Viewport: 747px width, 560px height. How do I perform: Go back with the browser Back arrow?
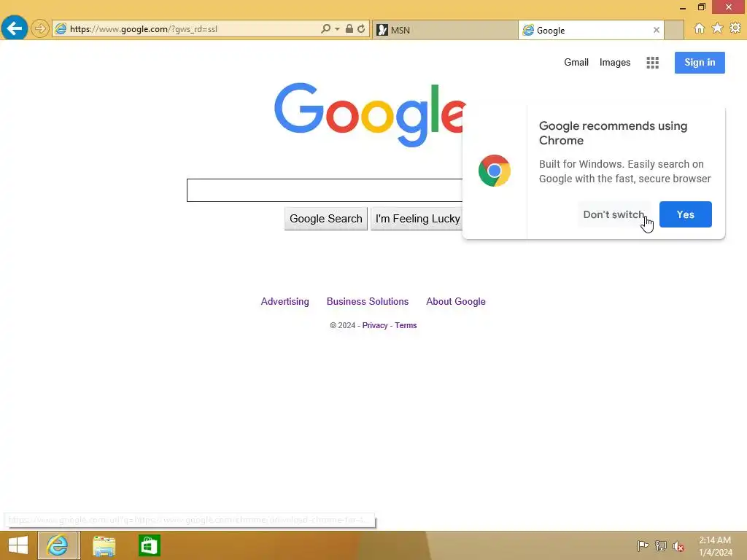(x=15, y=28)
